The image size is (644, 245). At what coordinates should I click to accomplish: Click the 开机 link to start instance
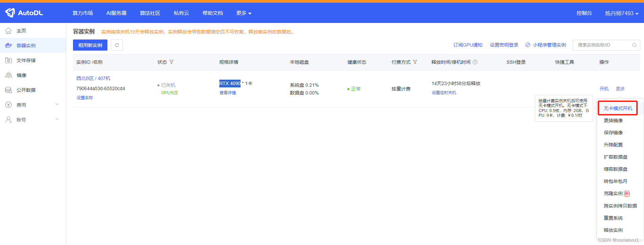coord(604,89)
